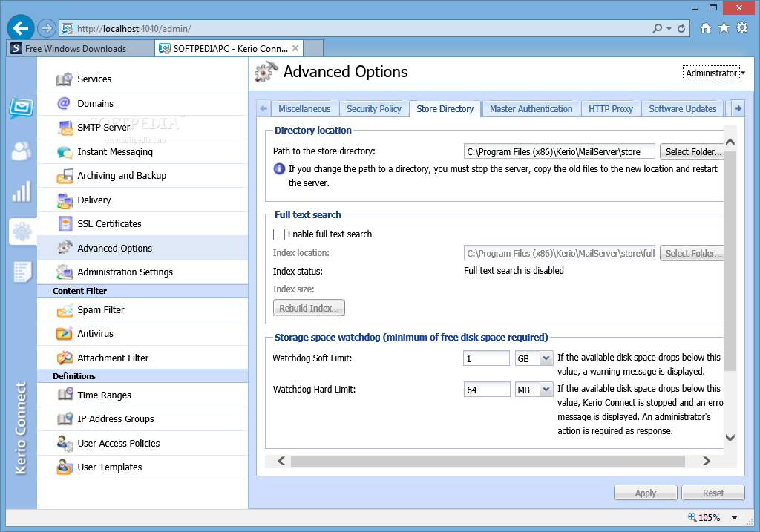Switch to the Security Policy tab
The image size is (760, 532).
click(x=374, y=109)
